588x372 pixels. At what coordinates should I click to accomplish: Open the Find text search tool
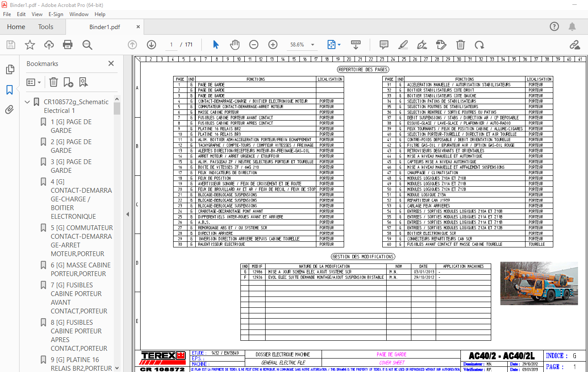tap(87, 45)
